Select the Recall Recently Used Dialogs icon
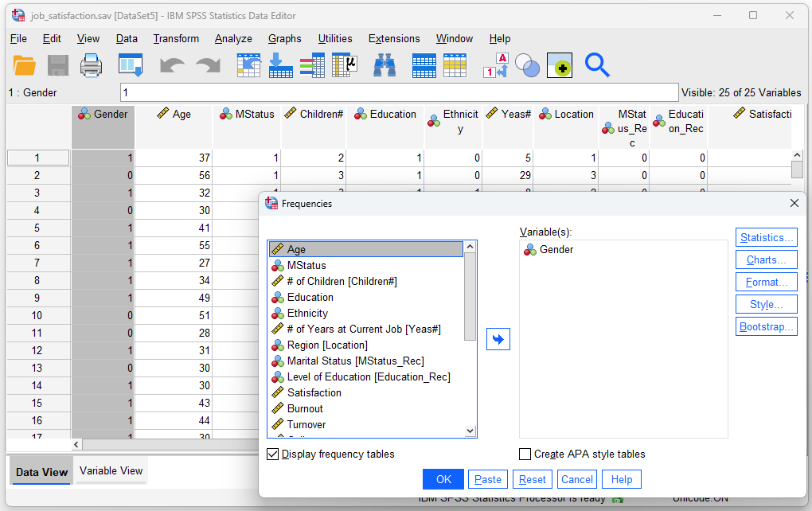Screen dimensions: 812x511 pyautogui.click(x=131, y=67)
